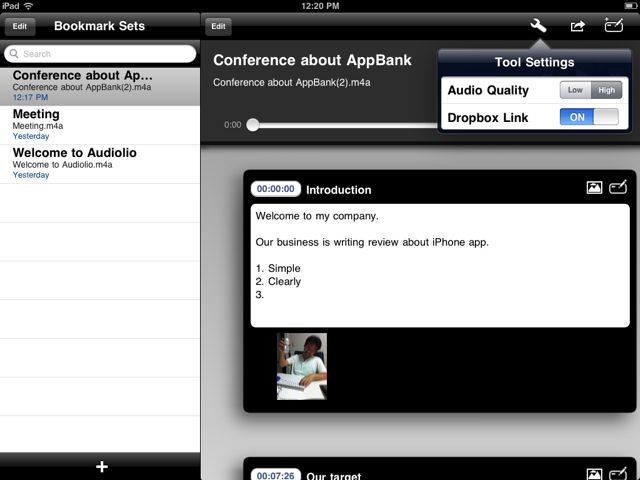Tap the share/export arrow icon
The width and height of the screenshot is (640, 480).
pyautogui.click(x=578, y=26)
